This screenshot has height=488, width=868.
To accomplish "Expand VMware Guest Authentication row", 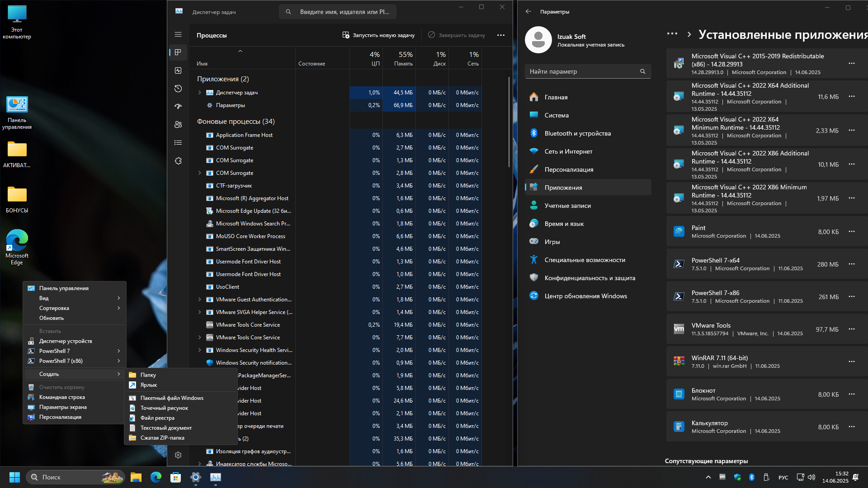I will pos(199,299).
